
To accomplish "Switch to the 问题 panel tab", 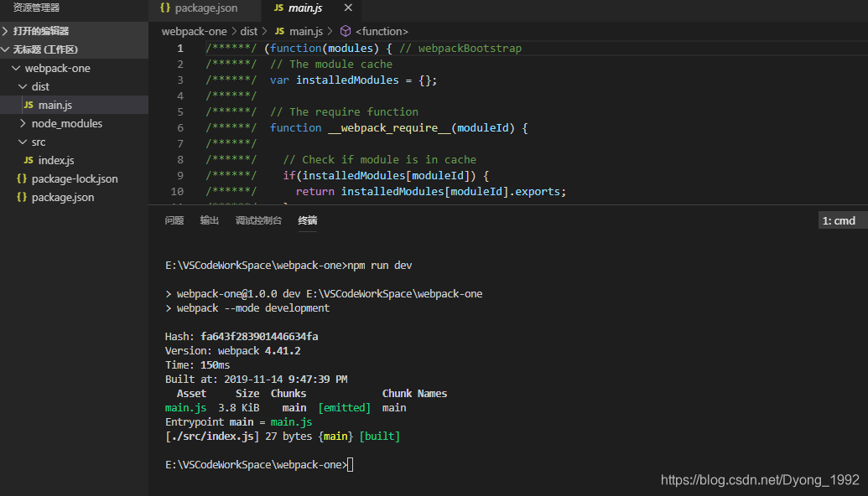I will [174, 220].
